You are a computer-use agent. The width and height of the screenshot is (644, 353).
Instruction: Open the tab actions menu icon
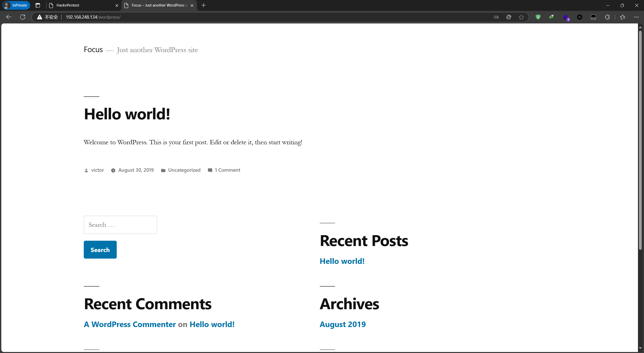pyautogui.click(x=38, y=5)
